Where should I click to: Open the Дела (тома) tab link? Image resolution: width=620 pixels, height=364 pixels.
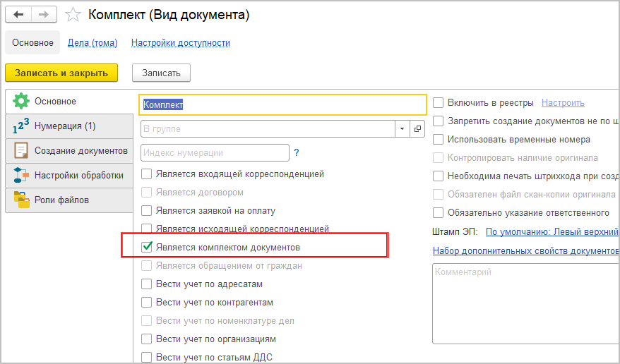click(93, 43)
